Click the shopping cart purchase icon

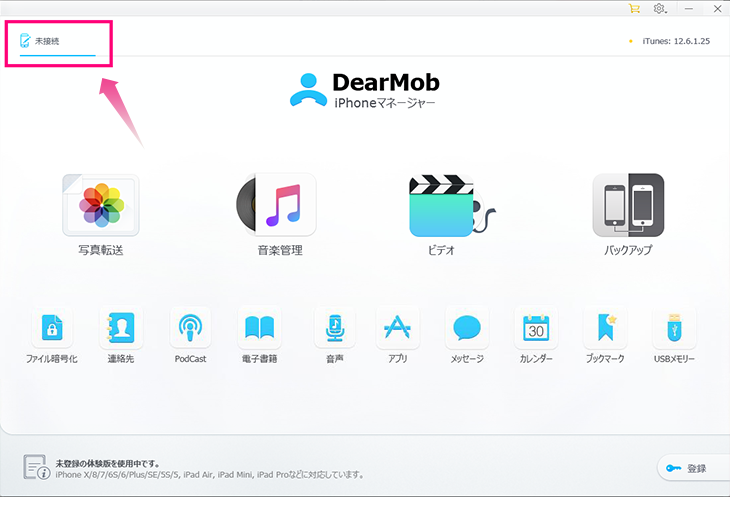point(634,8)
